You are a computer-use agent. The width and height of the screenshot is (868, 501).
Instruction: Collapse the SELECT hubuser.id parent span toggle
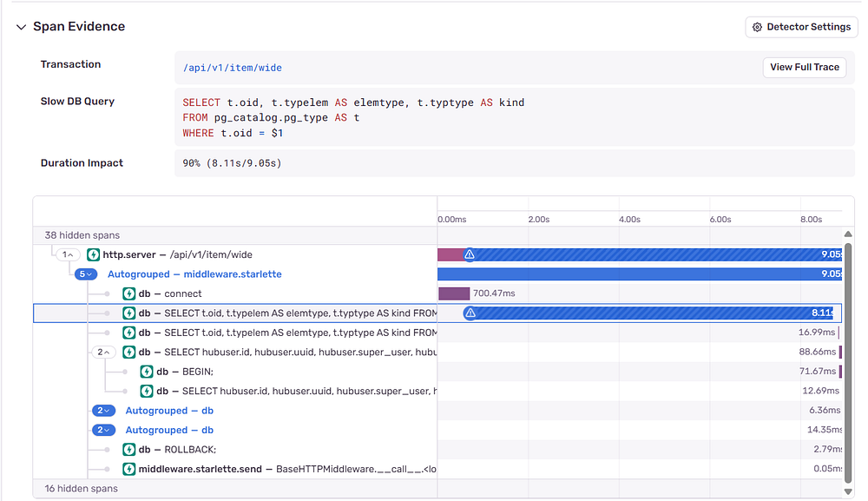click(x=103, y=352)
